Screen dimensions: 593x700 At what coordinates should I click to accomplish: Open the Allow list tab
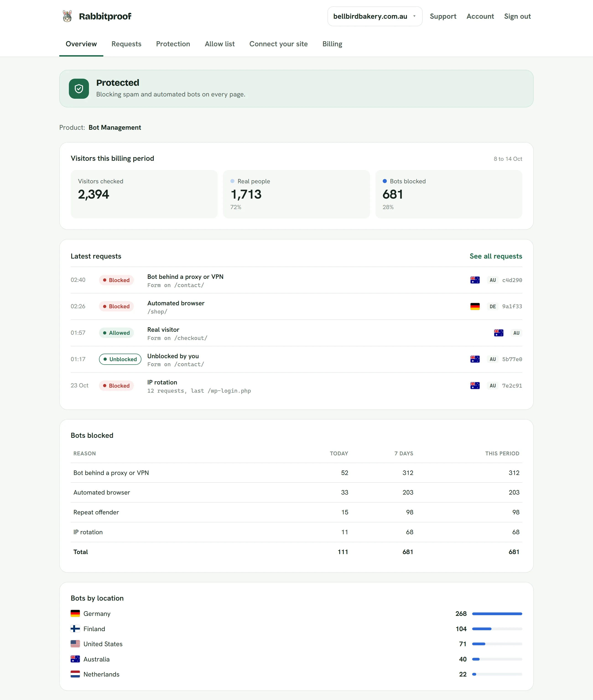click(x=219, y=44)
